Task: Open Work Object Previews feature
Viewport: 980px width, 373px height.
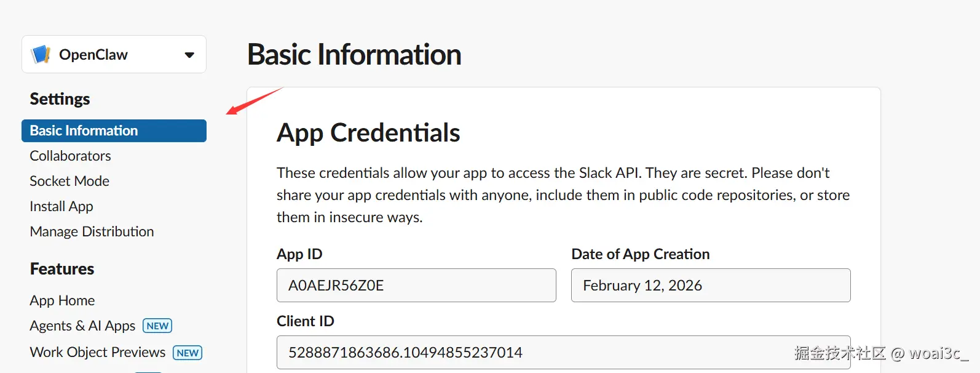Action: (x=98, y=353)
